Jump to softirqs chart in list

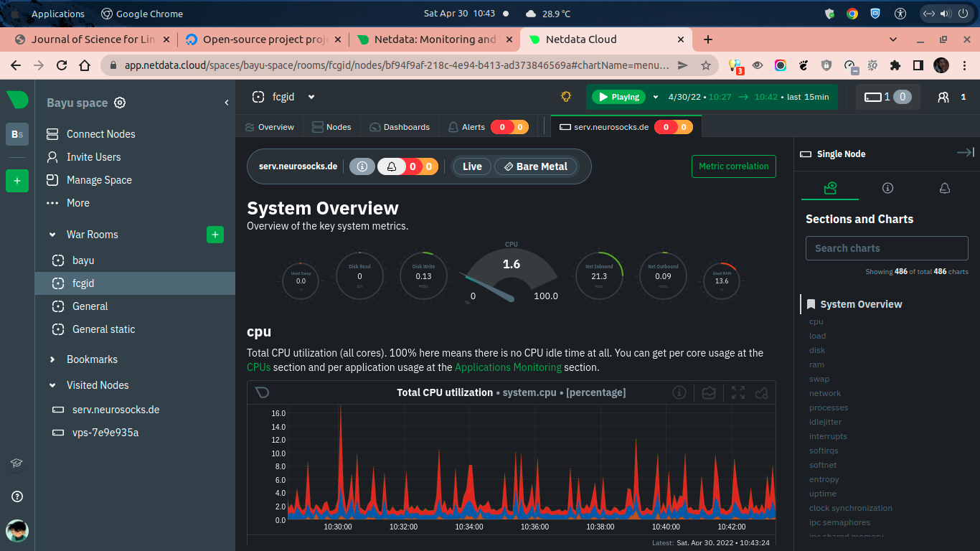point(824,451)
